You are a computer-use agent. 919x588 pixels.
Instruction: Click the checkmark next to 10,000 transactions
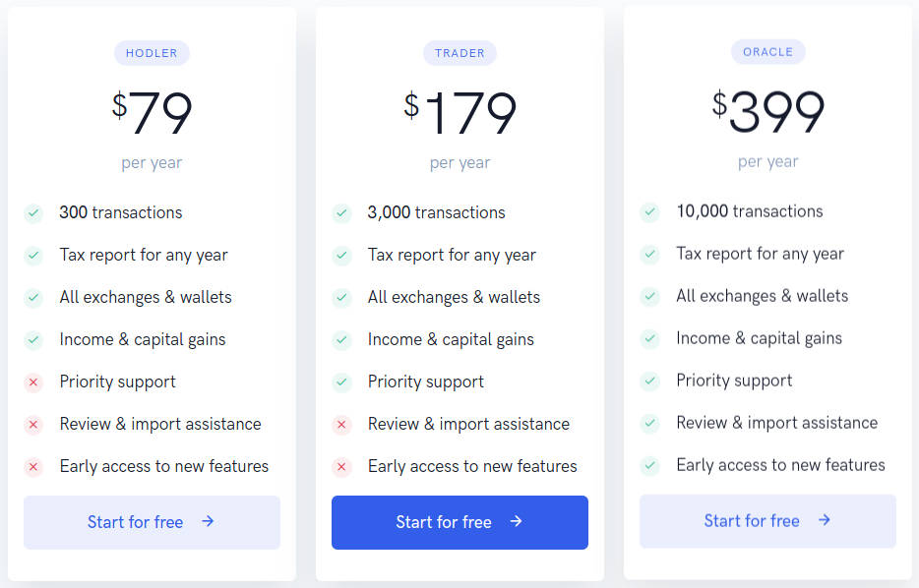[649, 210]
